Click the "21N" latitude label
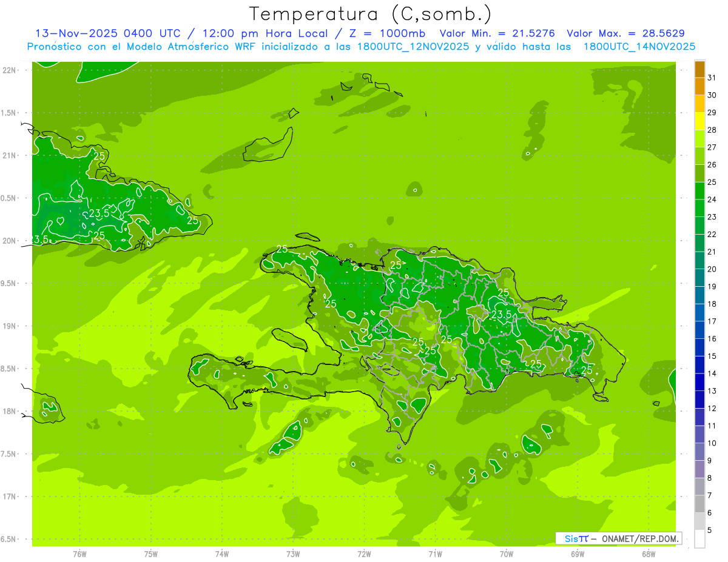 (x=8, y=155)
